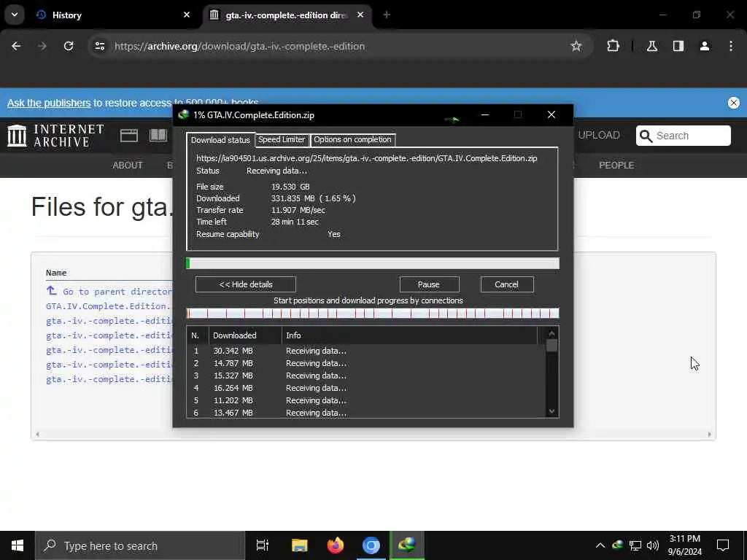
Task: Open Chrome Labs flask icon
Action: tap(652, 46)
